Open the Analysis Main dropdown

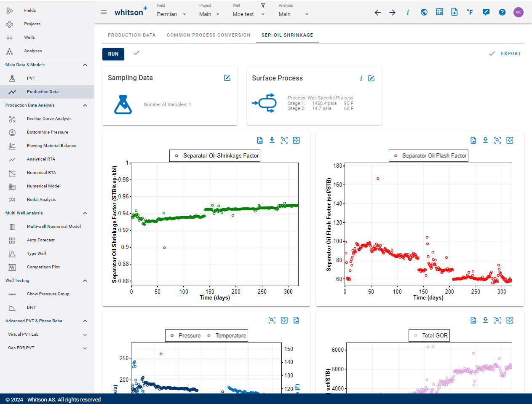[x=294, y=14]
